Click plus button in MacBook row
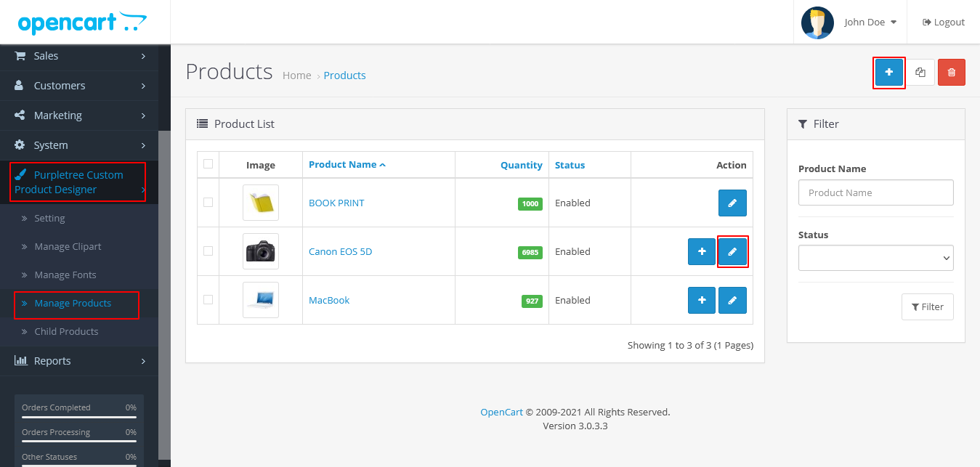Image resolution: width=980 pixels, height=467 pixels. (x=702, y=300)
